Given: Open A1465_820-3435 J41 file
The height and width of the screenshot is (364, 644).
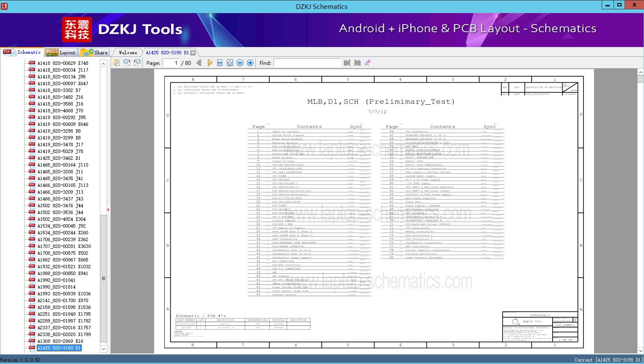Looking at the screenshot, I should [x=60, y=178].
